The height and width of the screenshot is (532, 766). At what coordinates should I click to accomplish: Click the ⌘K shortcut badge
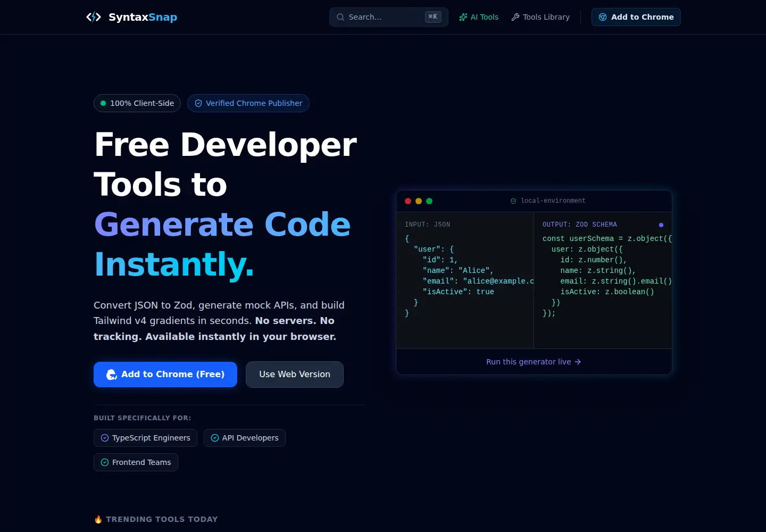[433, 17]
